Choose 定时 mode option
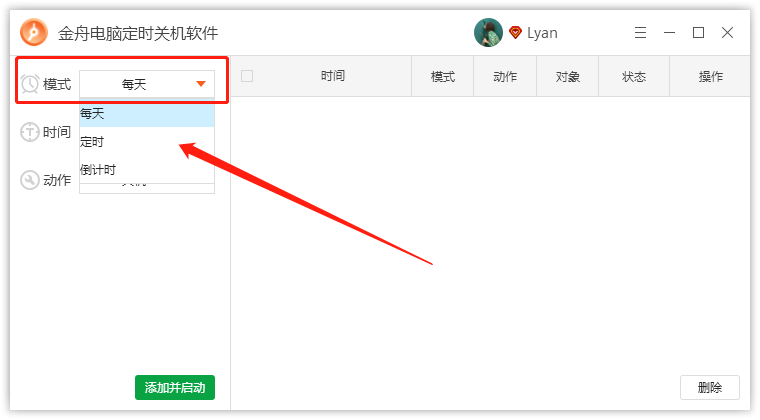The height and width of the screenshot is (420, 760). [147, 141]
